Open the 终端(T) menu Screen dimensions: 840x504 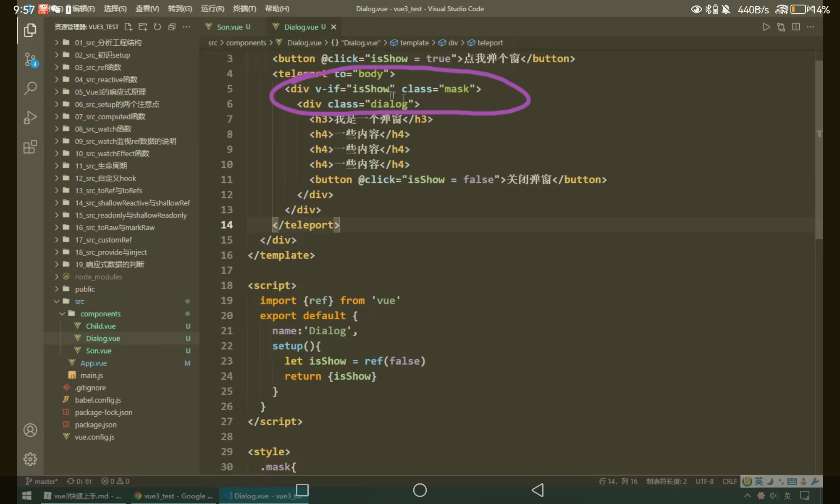244,8
